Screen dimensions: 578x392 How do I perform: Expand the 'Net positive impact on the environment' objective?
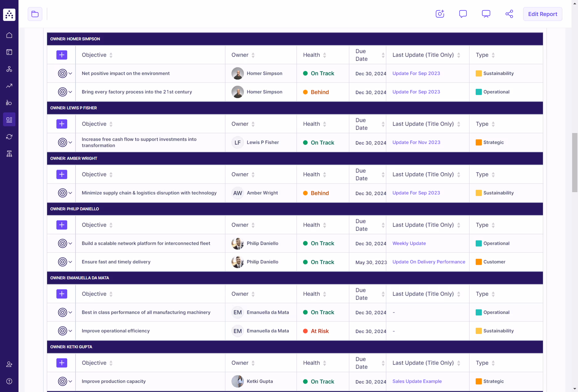[71, 73]
